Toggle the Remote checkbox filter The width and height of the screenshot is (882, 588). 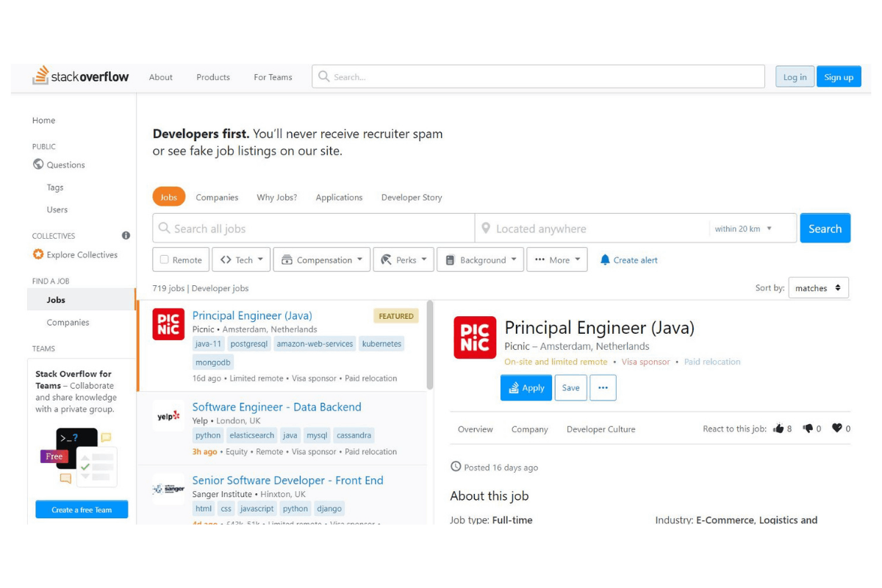pos(165,260)
